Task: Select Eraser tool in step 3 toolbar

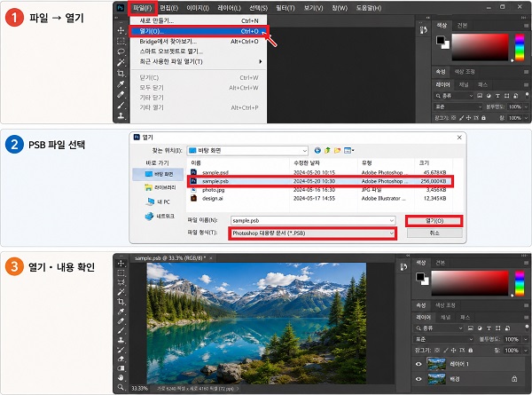Action: click(121, 359)
